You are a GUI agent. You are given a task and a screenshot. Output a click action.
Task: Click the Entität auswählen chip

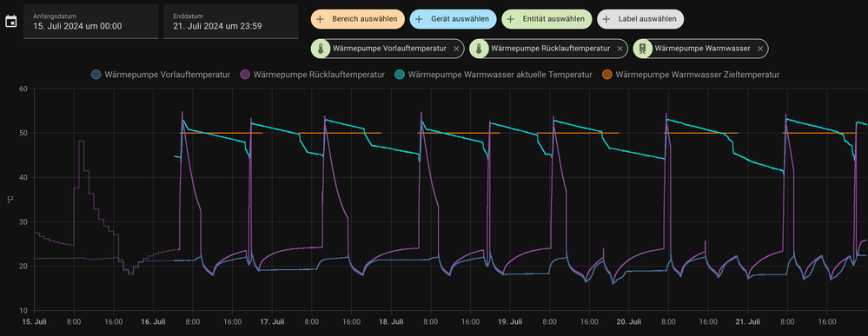(547, 19)
